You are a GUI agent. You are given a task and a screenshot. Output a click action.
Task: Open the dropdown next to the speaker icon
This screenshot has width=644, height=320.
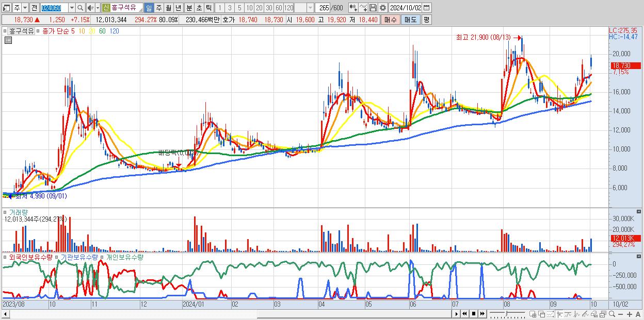[98, 8]
